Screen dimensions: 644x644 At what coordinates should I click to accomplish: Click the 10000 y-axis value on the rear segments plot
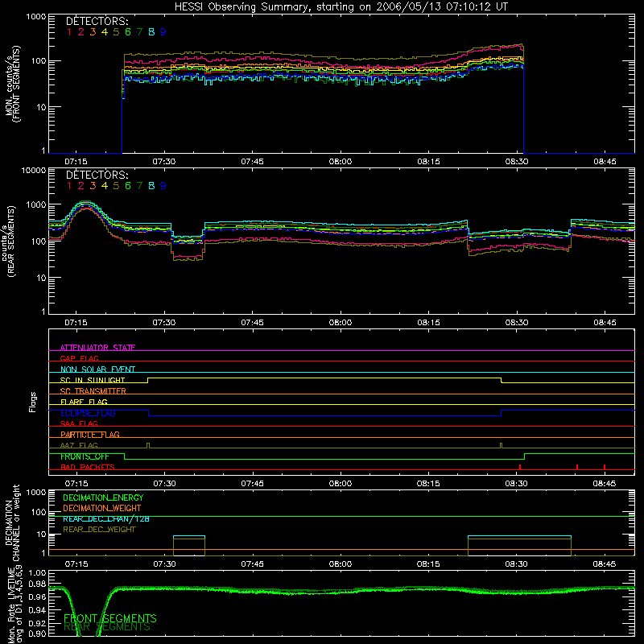pos(34,170)
